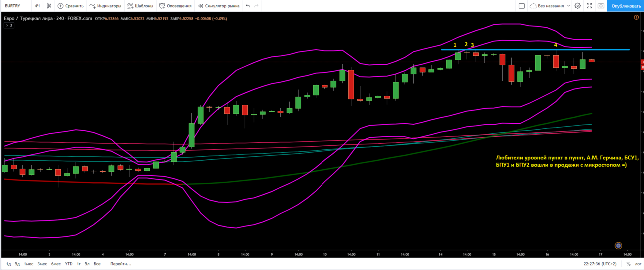Toggle percent scale mode
The width and height of the screenshot is (644, 270).
(628, 264)
